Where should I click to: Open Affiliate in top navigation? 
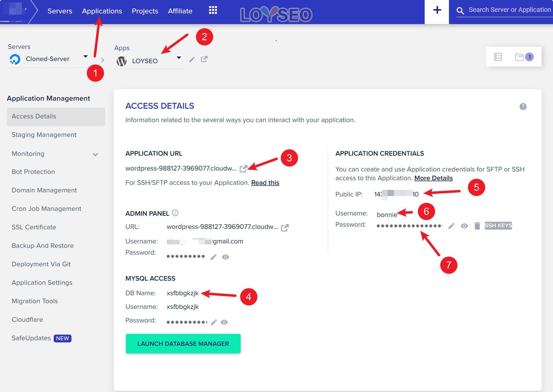180,11
